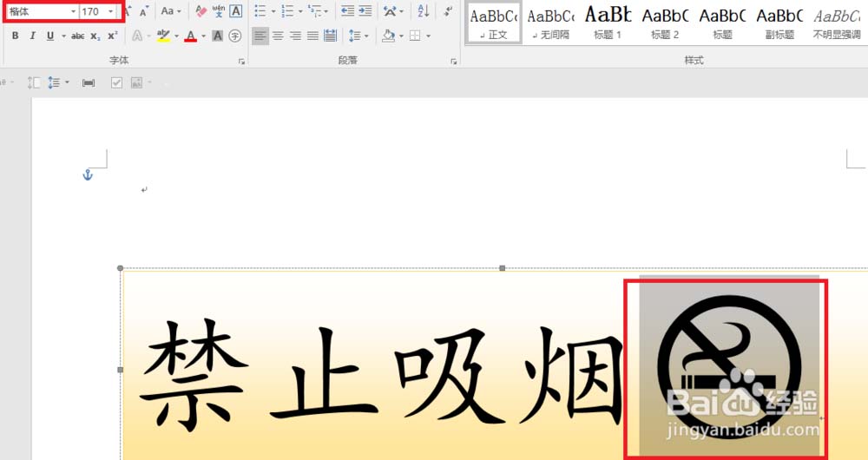Click line spacing icon in ribbon
Viewport: 868px width, 460px height.
(x=355, y=36)
